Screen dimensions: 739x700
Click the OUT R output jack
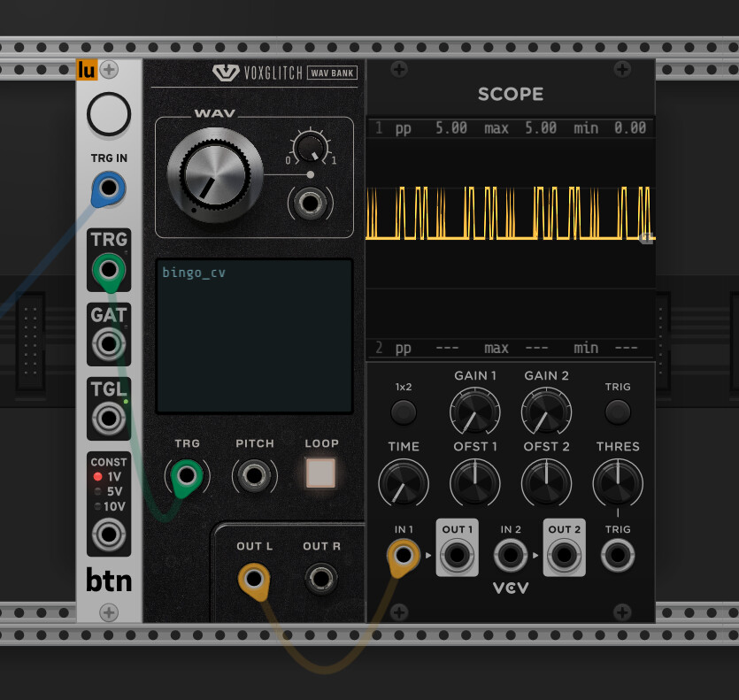pos(321,579)
